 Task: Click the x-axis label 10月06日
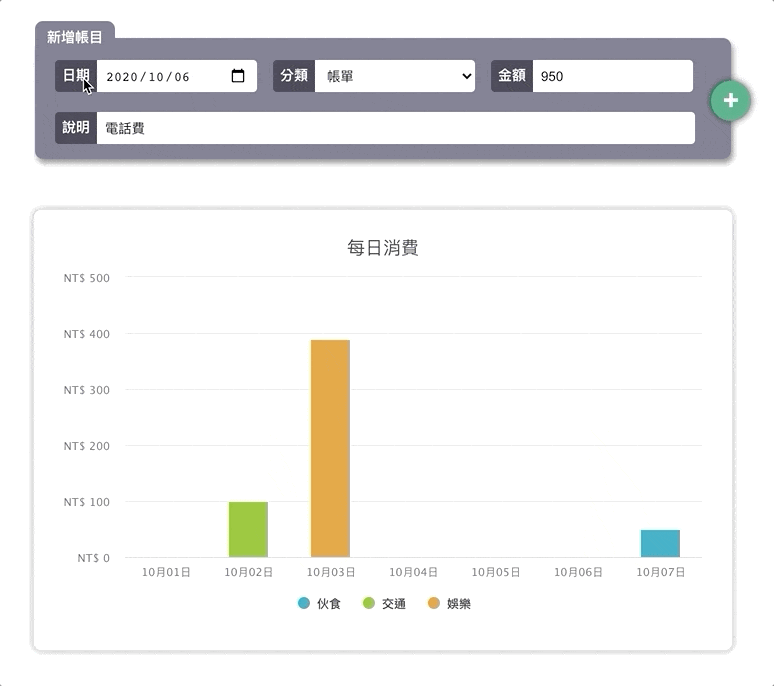coord(578,572)
